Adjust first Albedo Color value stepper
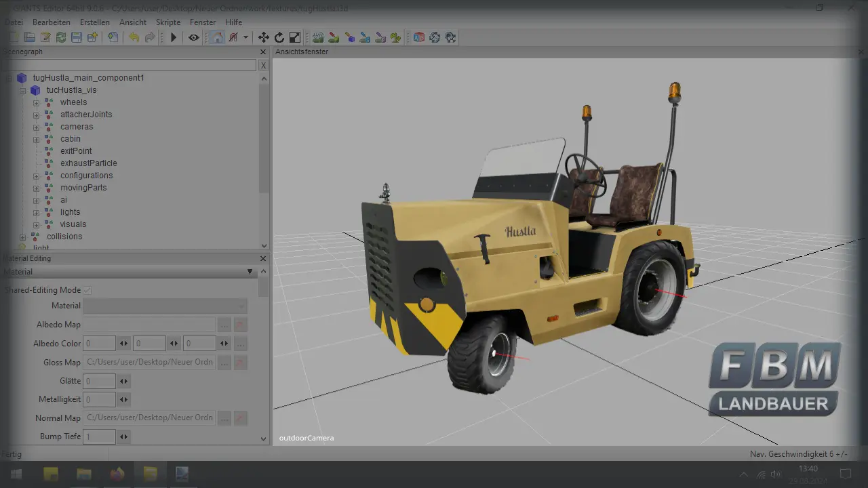Image resolution: width=868 pixels, height=488 pixels. [124, 344]
